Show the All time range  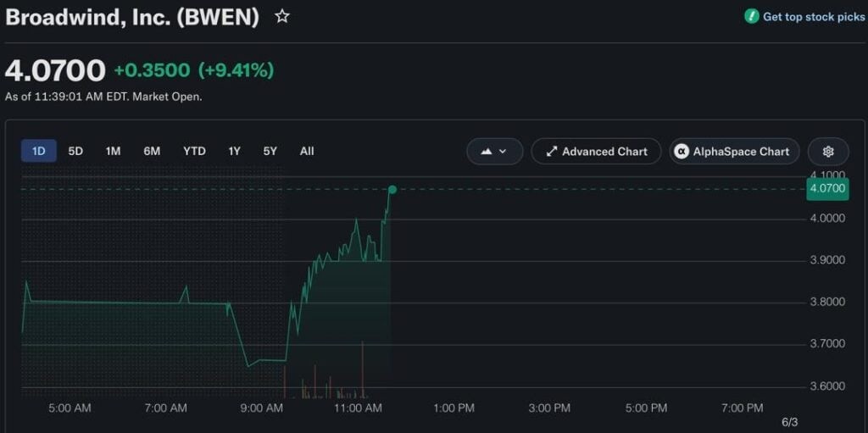[x=307, y=151]
